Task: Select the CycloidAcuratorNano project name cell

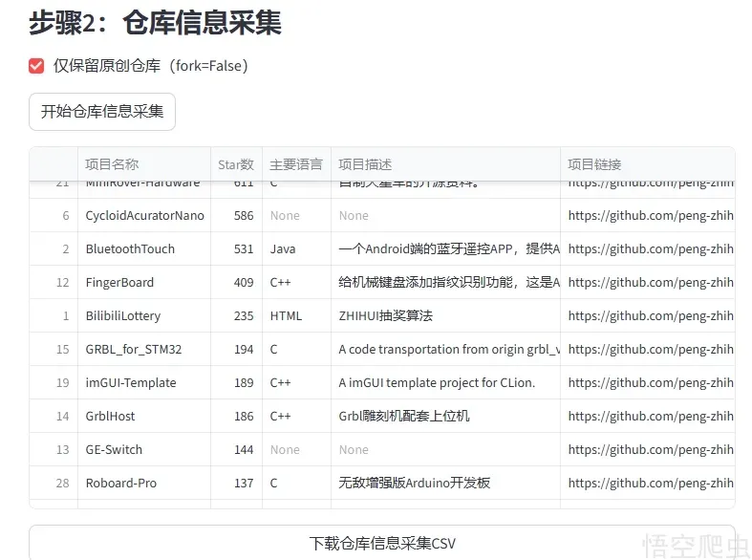Action: (144, 216)
